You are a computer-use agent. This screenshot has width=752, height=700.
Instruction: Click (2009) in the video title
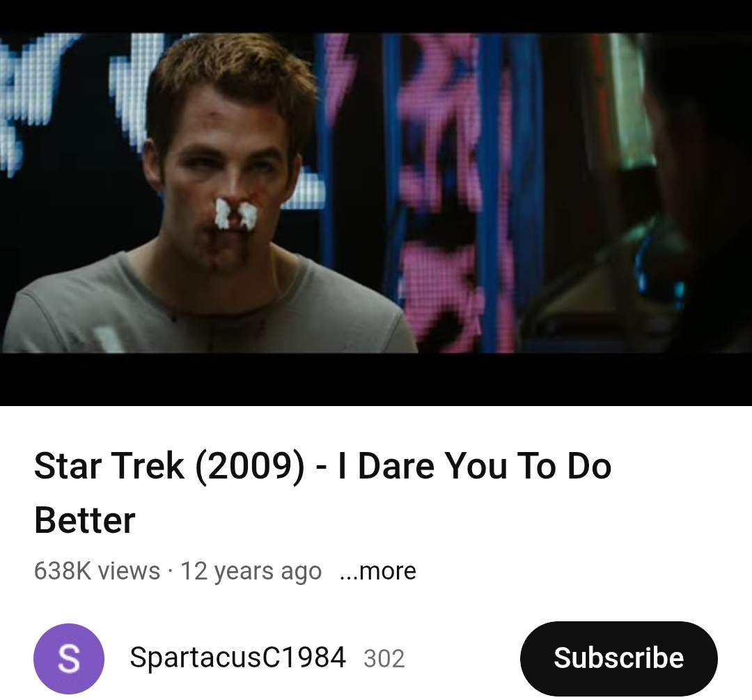249,467
